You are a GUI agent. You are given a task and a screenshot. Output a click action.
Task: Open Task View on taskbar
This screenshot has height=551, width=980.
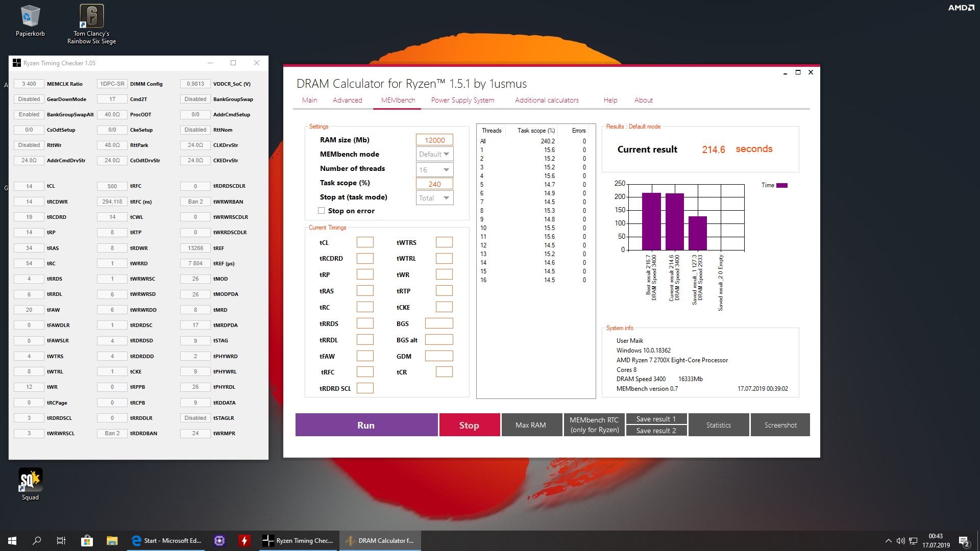click(x=61, y=541)
